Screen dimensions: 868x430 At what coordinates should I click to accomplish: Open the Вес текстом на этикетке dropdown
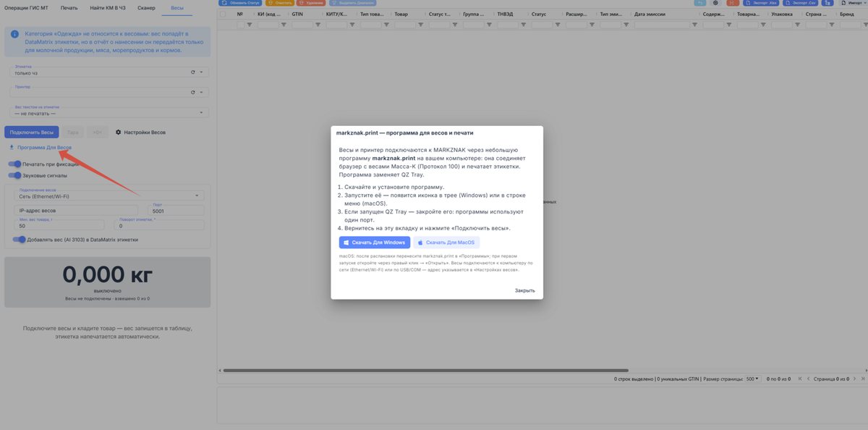pos(109,112)
